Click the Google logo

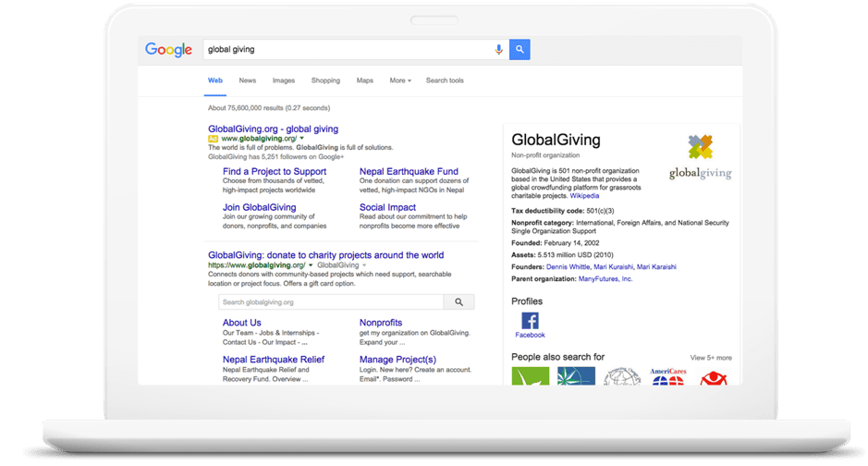click(x=168, y=50)
